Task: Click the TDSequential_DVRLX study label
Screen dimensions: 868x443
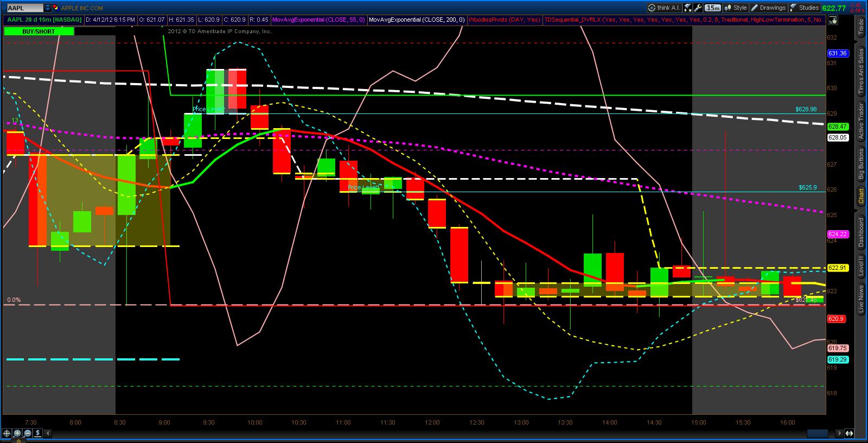Action: click(685, 20)
